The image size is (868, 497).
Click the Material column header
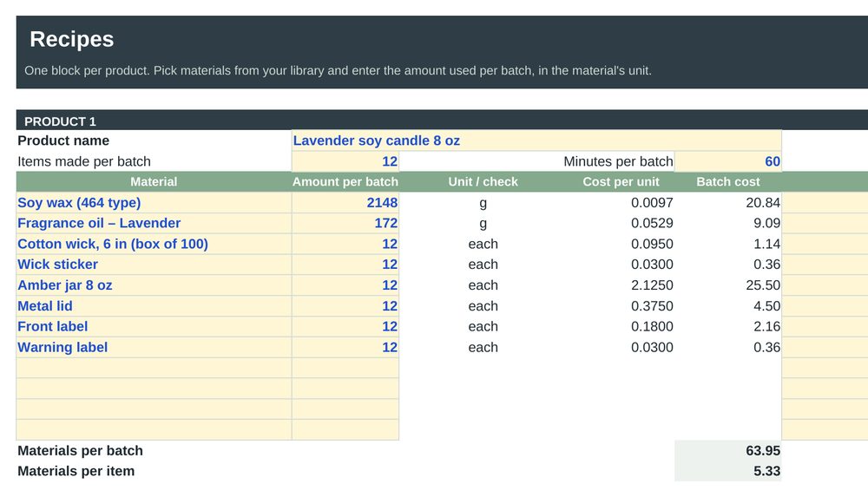tap(154, 182)
